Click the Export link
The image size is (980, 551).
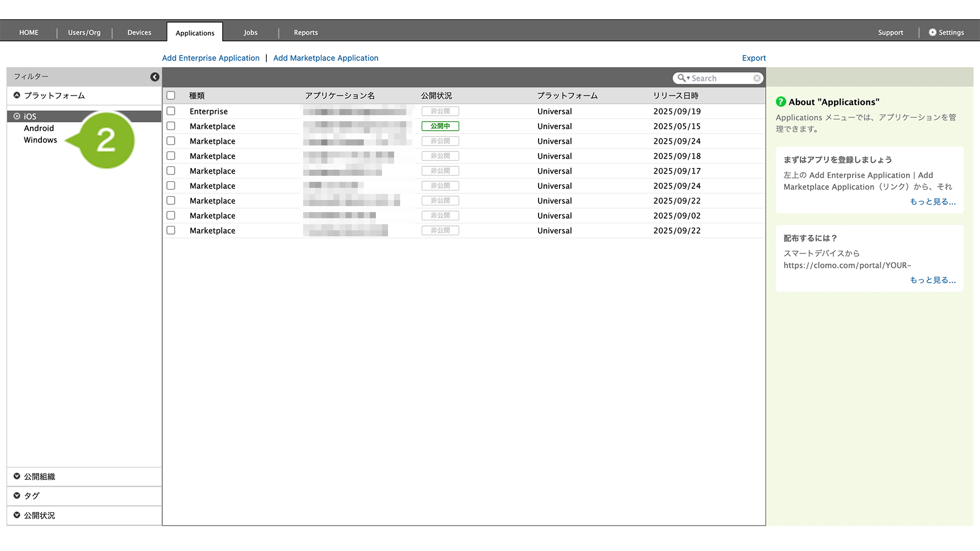pos(753,58)
